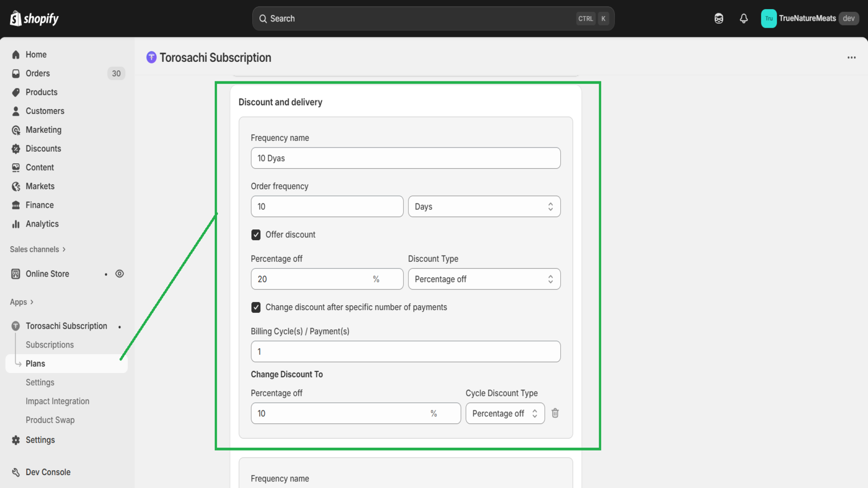Open Orders label in the sidebar
This screenshot has width=868, height=488.
[37, 74]
